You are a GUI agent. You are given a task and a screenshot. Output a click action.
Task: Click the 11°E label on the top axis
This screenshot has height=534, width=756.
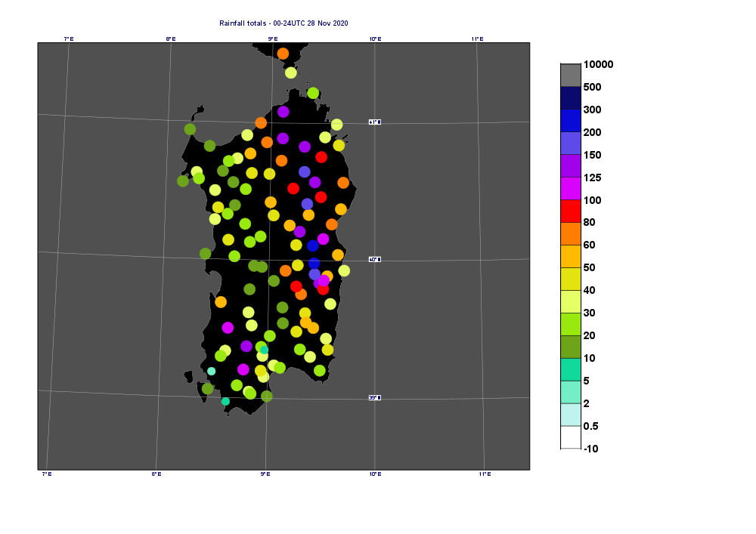477,39
